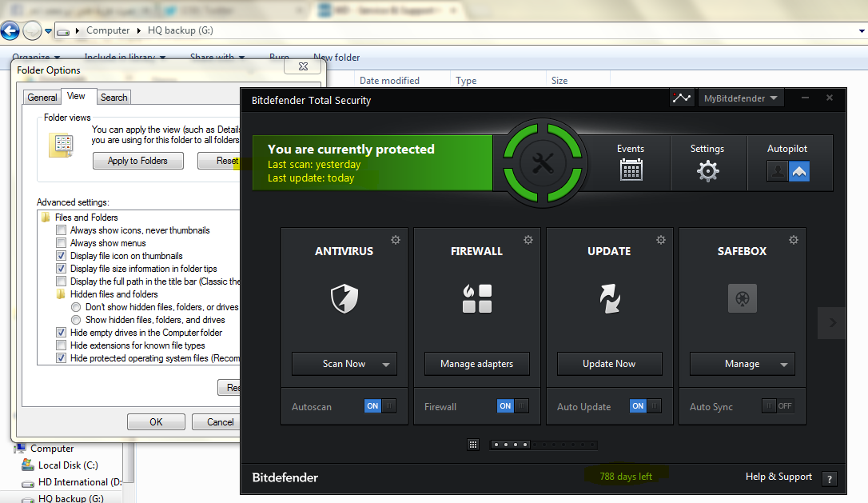Click the Update arrows icon
The height and width of the screenshot is (503, 868).
click(x=610, y=298)
